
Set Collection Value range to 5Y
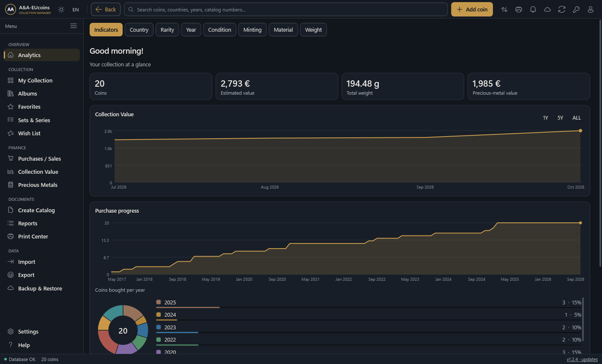coord(560,118)
